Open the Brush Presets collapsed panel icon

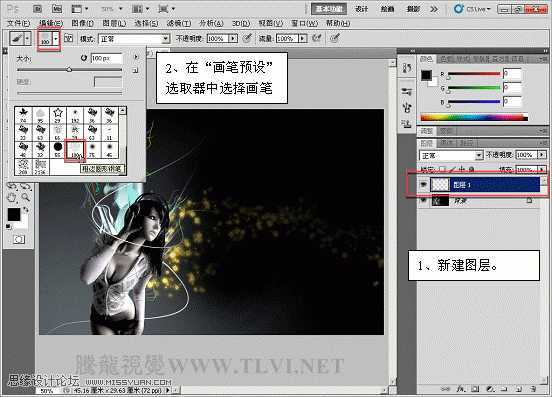click(407, 92)
